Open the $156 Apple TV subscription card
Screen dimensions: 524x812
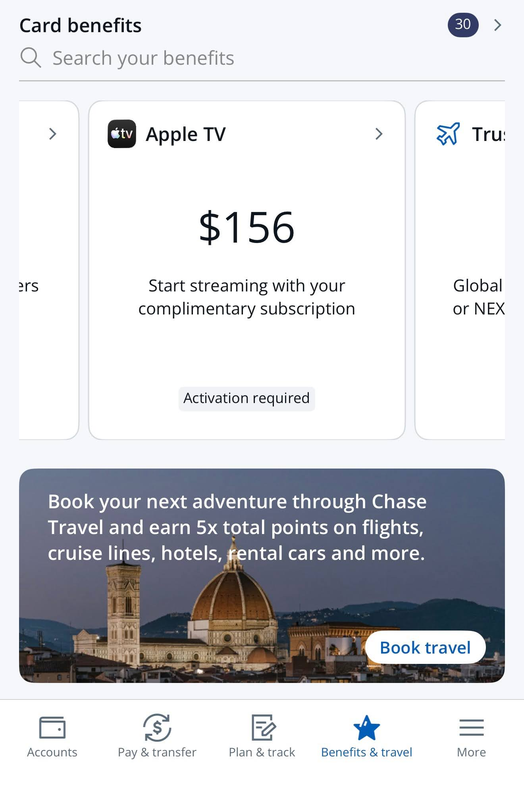pos(247,270)
